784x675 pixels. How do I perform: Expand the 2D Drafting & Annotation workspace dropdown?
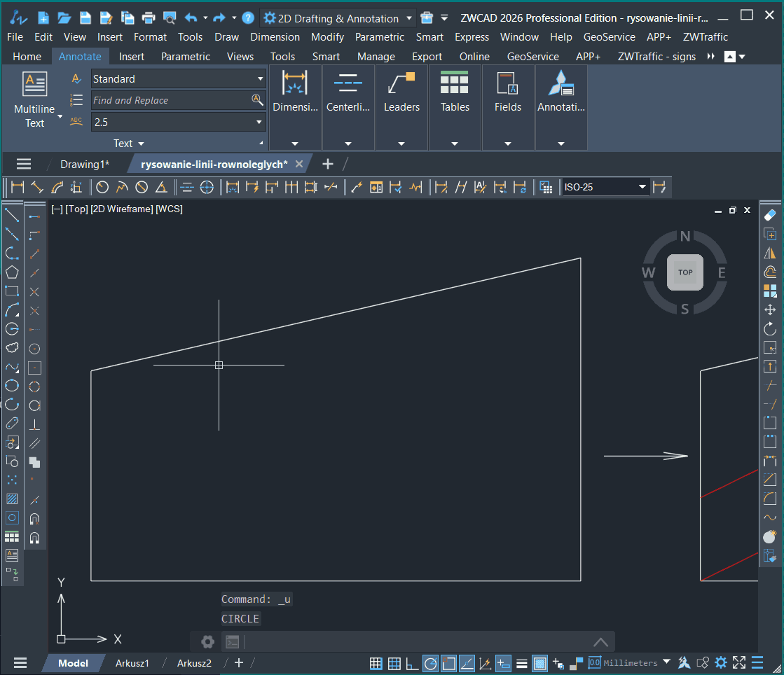click(x=409, y=18)
